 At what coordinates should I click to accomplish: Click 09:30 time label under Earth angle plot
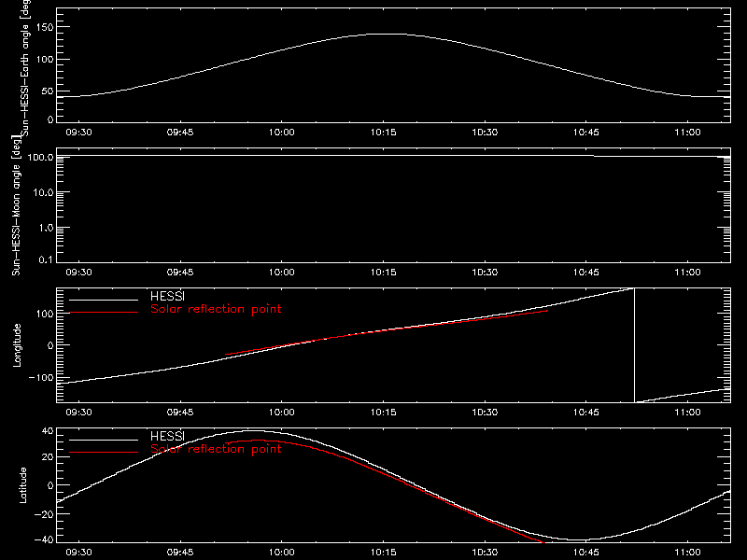(78, 133)
